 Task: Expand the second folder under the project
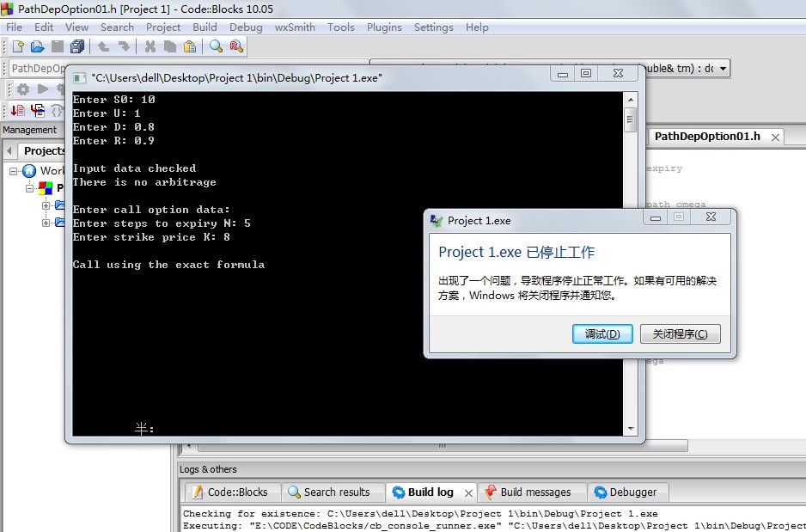[x=46, y=223]
